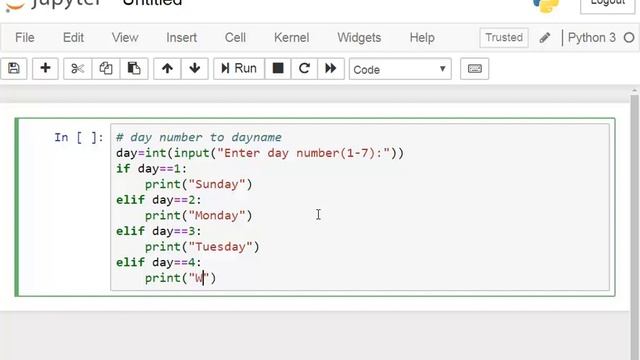This screenshot has width=640, height=360.
Task: Click the line 'elif day==3:'
Action: click(x=158, y=231)
